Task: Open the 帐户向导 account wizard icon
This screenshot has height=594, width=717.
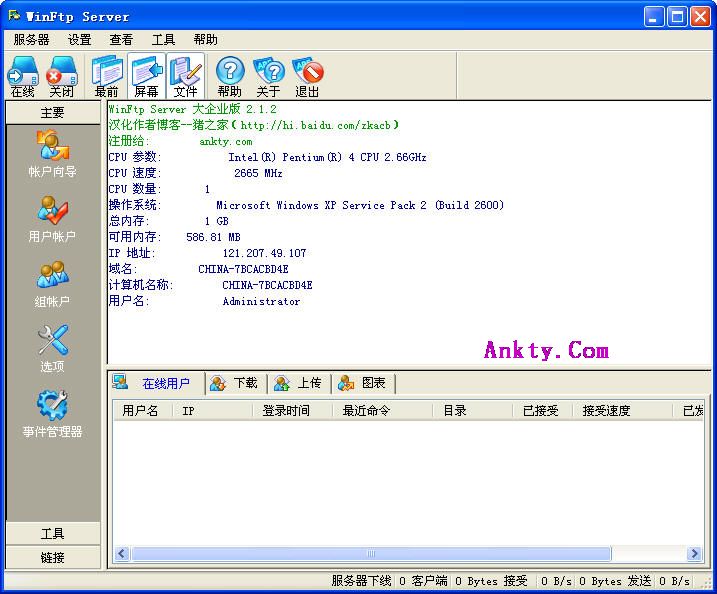Action: (x=53, y=154)
